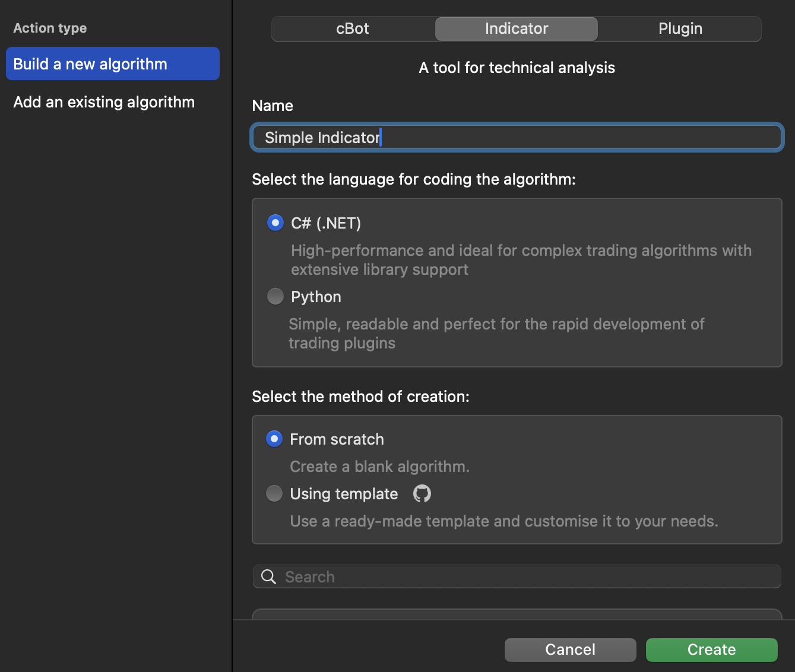Select Build a new algorithm in sidebar

pos(113,64)
